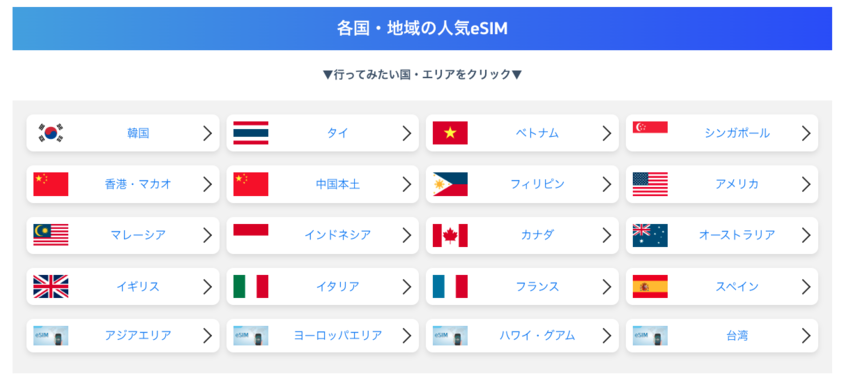Click the Thailand flag icon
This screenshot has height=381, width=844.
[x=250, y=133]
